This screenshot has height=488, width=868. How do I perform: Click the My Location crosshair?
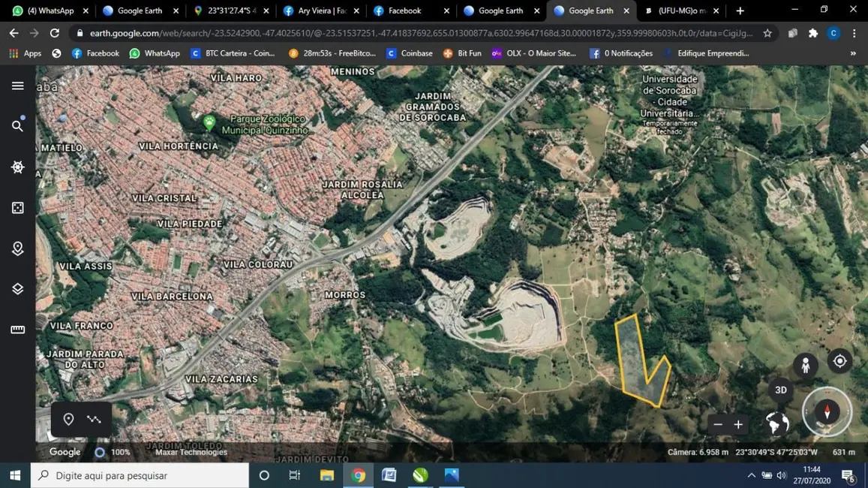pyautogui.click(x=839, y=360)
